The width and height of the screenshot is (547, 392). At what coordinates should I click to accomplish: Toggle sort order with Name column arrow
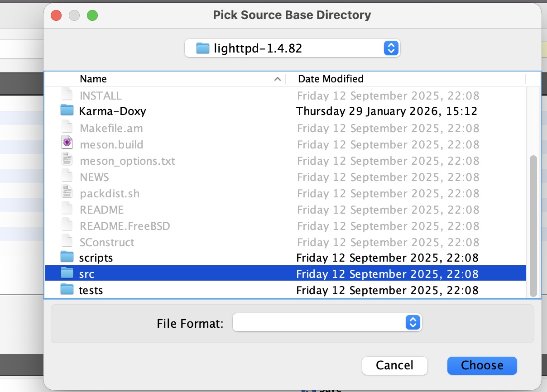(277, 79)
